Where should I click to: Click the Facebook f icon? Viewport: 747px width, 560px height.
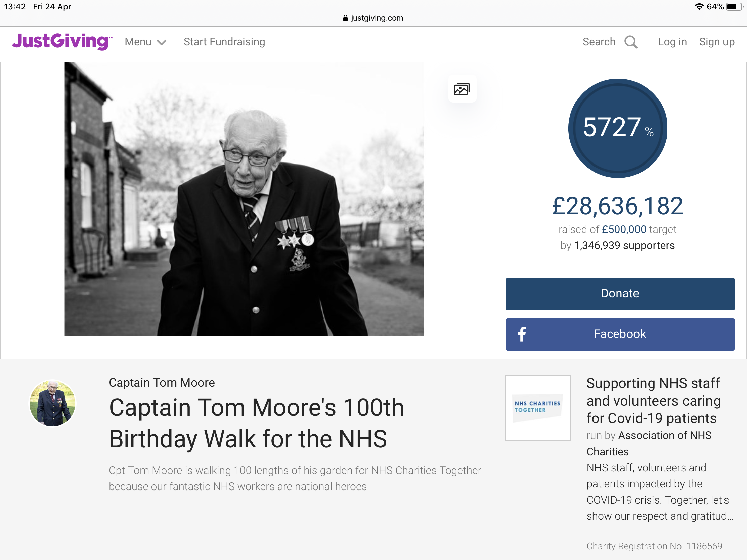coord(522,334)
